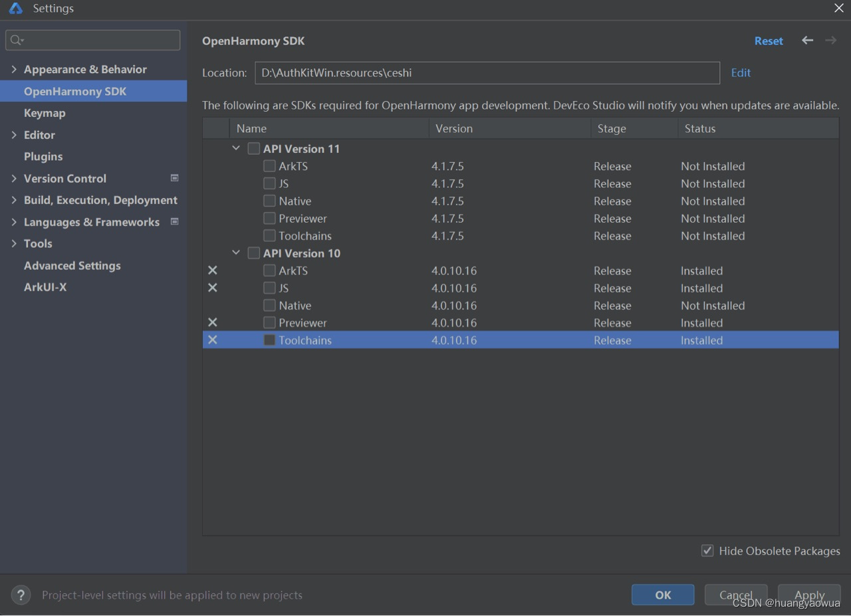Click the X uninstall icon for JS 4.0.10.16
This screenshot has height=616, width=851.
[x=213, y=288]
